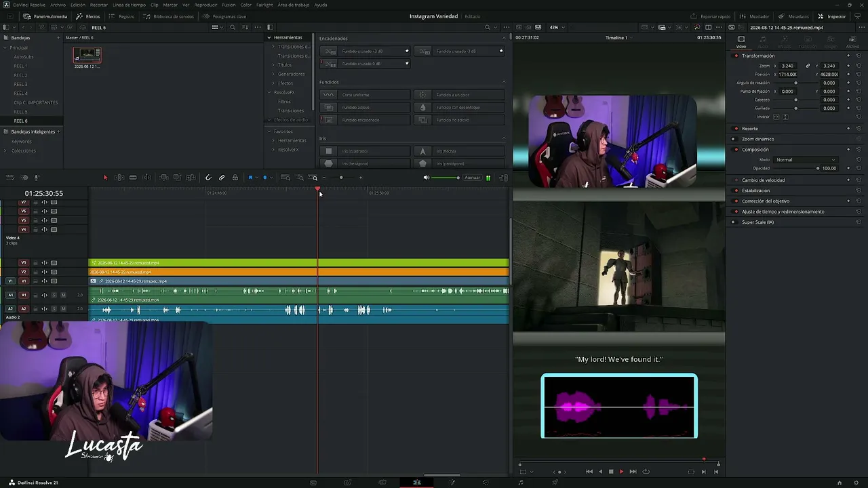Search the media pool with magnifier icon

(233, 28)
